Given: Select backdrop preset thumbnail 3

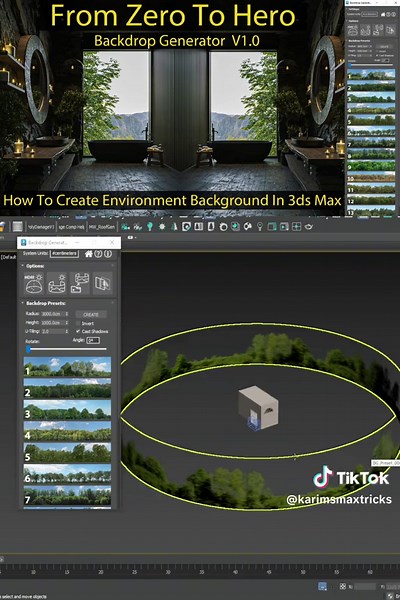Looking at the screenshot, I should (67, 409).
